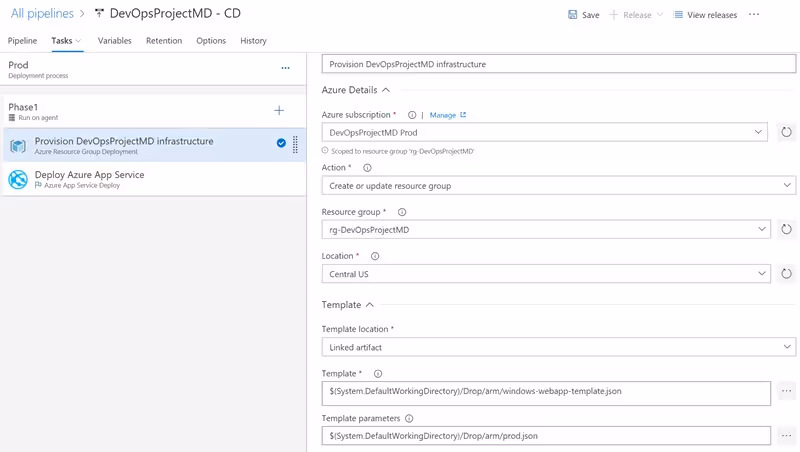Select the Prod deployment process row

153,69
